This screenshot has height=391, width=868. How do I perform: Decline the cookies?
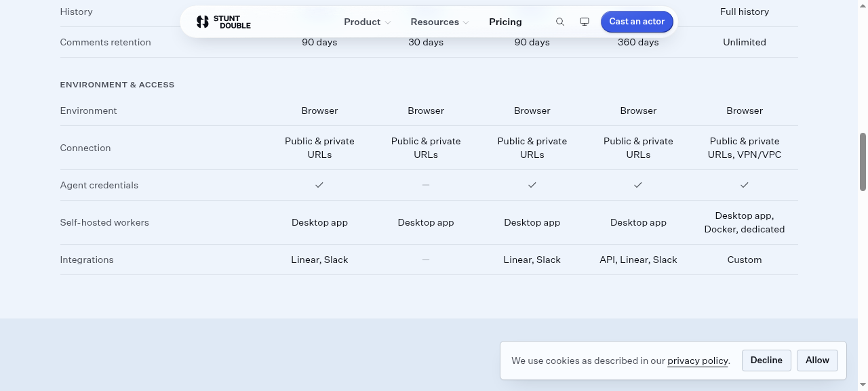tap(766, 361)
